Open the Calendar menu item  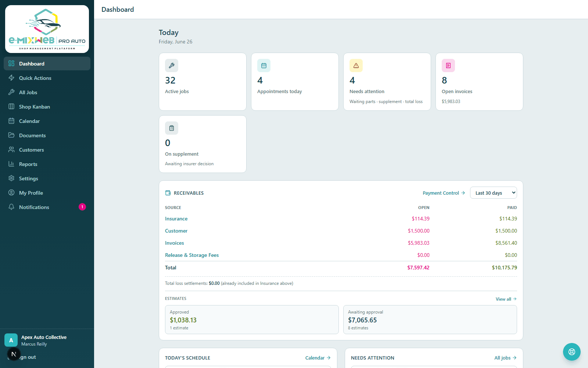pyautogui.click(x=47, y=121)
